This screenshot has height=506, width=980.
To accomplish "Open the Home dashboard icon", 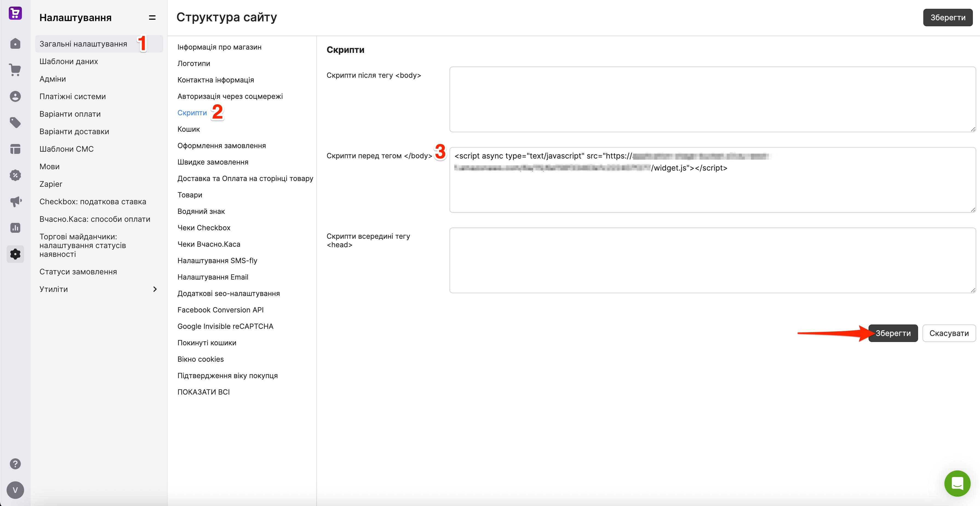I will pyautogui.click(x=15, y=44).
